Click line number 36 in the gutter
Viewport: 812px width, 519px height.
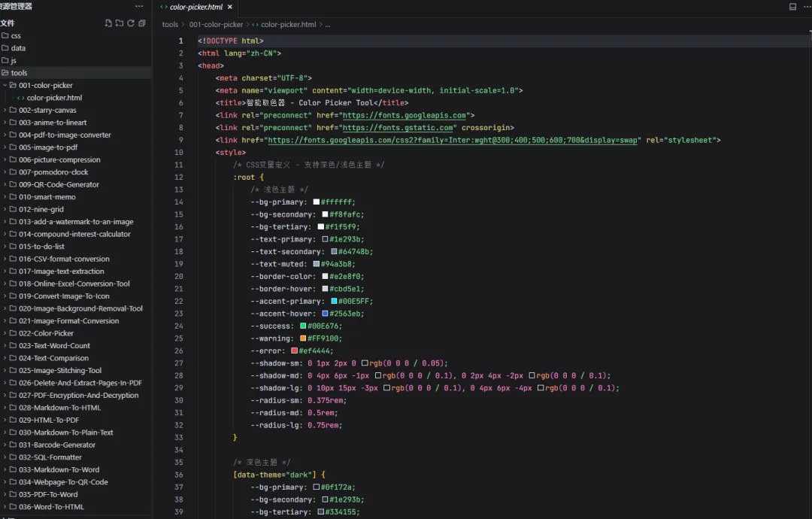[179, 475]
